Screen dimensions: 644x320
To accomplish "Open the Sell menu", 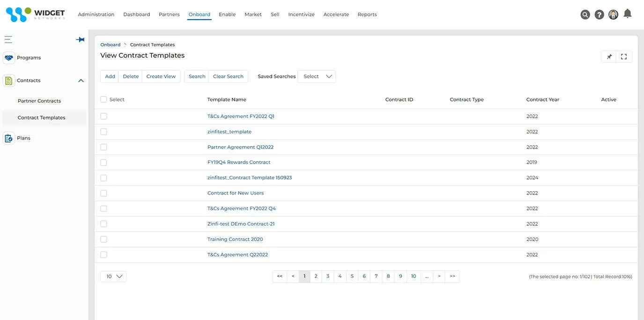I will (x=275, y=15).
